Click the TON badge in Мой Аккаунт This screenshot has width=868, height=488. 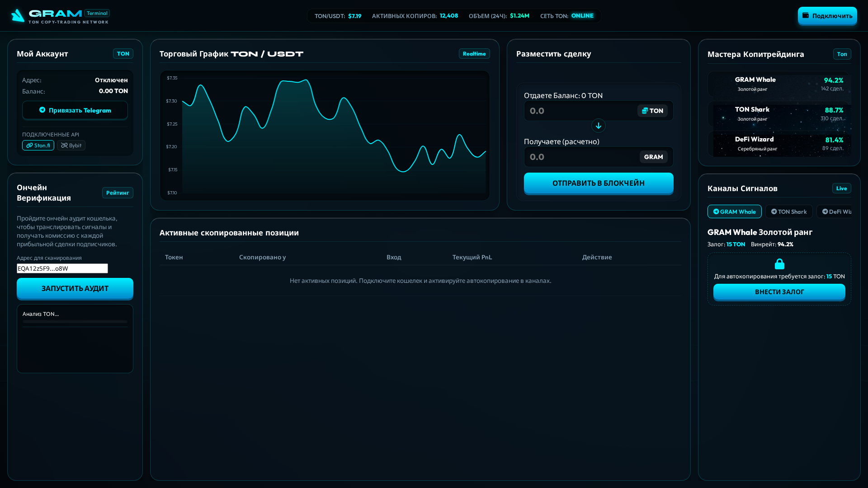point(123,54)
